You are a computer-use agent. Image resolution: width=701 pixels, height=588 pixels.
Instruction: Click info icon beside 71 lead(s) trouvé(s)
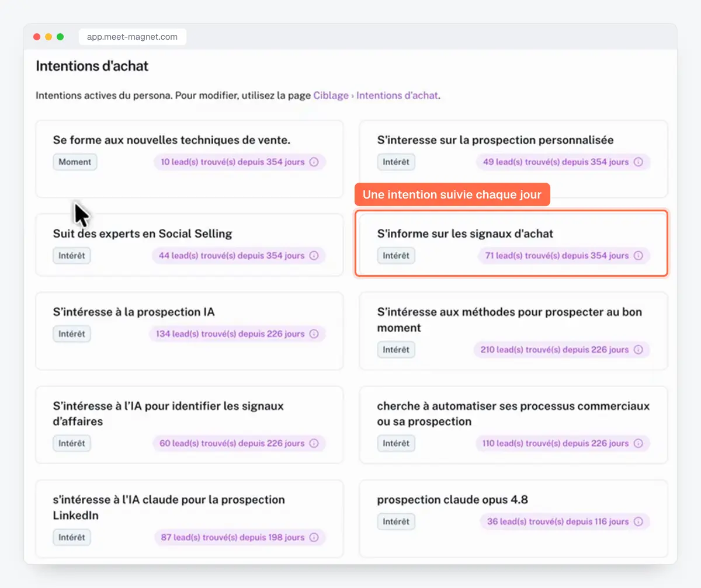click(638, 255)
